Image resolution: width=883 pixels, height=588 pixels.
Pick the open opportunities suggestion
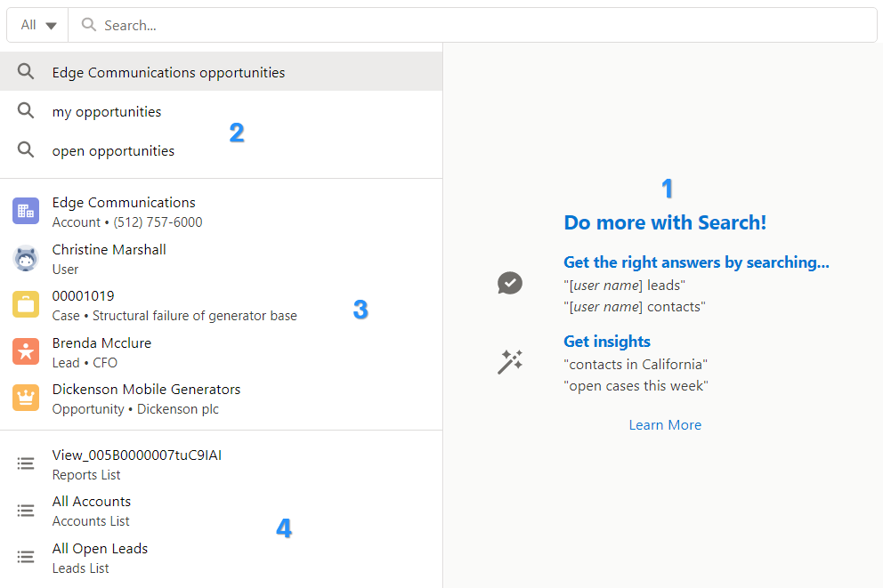(x=222, y=150)
